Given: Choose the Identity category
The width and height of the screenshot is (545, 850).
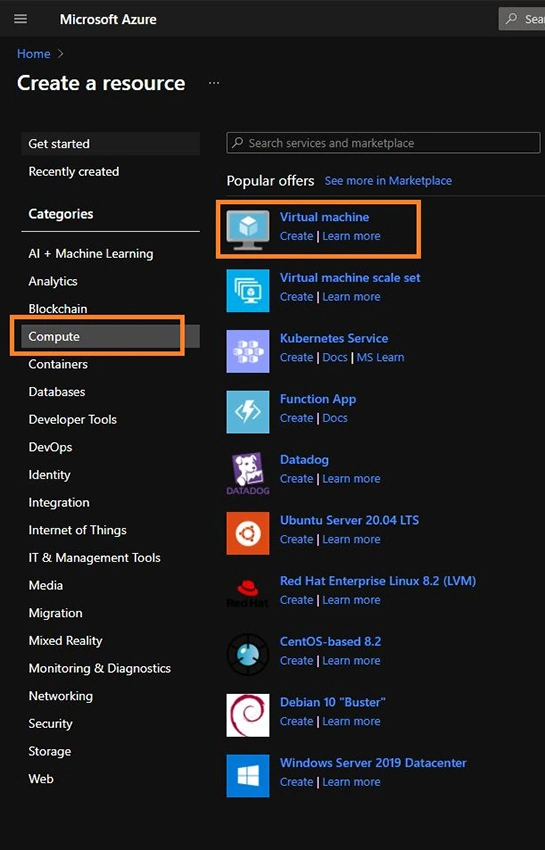Looking at the screenshot, I should tap(49, 475).
